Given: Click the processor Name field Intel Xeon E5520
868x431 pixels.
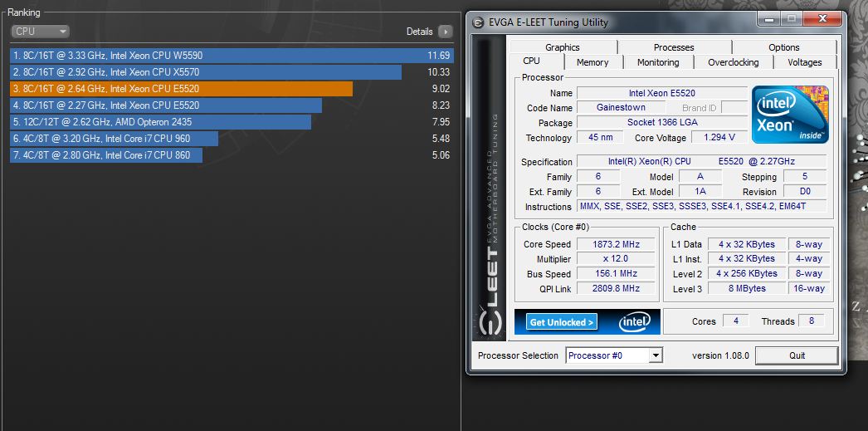Looking at the screenshot, I should coord(661,93).
